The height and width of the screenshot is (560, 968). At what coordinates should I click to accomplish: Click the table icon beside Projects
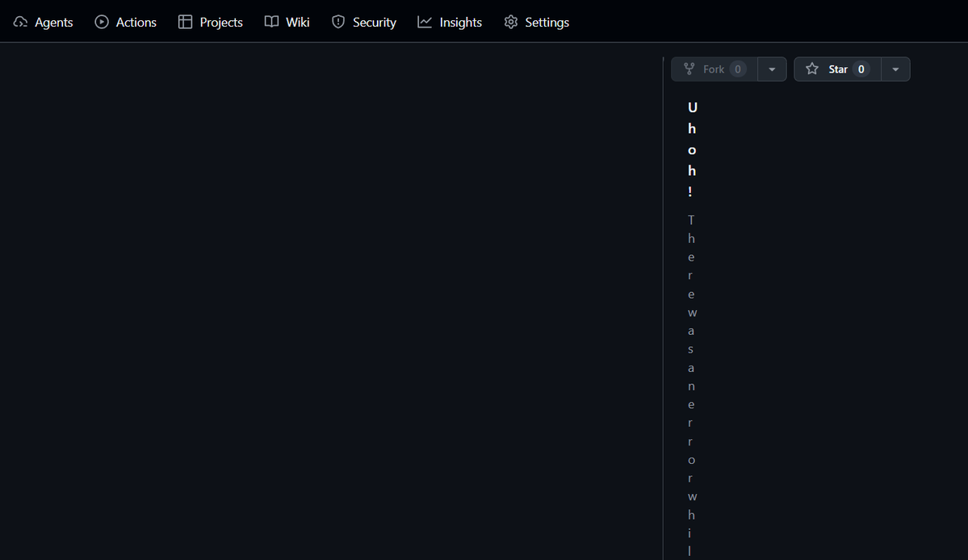185,22
